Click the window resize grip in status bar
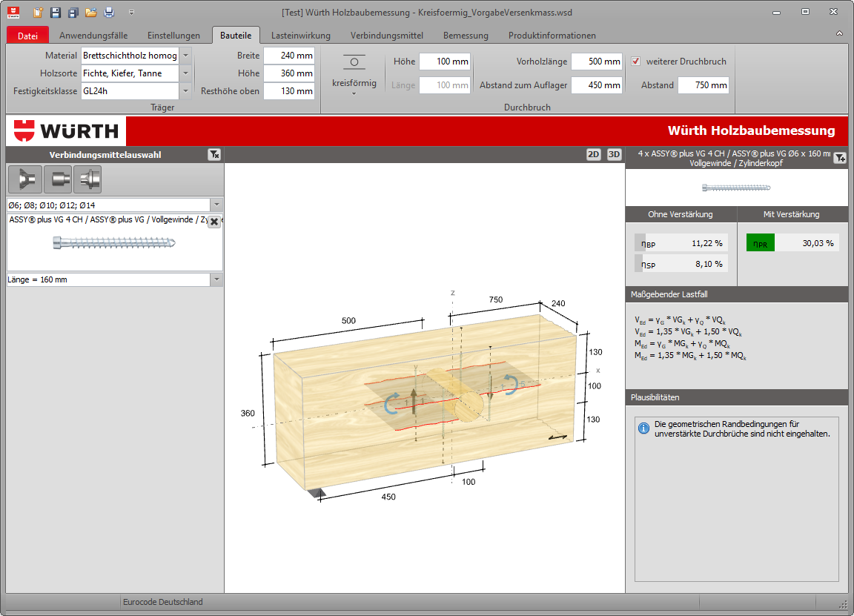The image size is (854, 616). (843, 604)
